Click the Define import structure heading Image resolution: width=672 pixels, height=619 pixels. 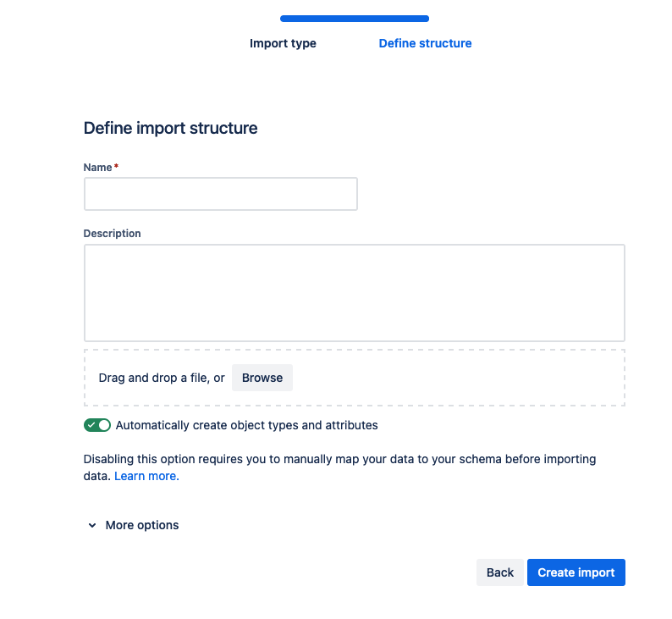(x=171, y=128)
